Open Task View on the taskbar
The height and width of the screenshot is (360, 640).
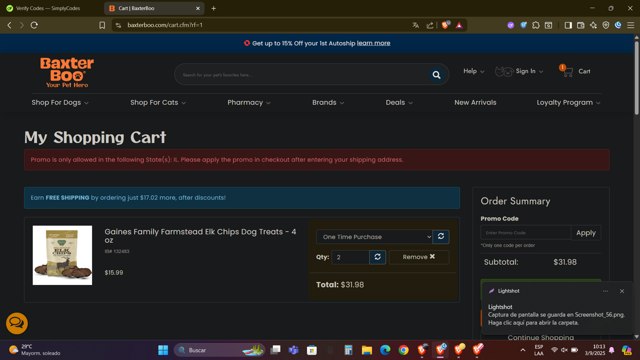pos(276,350)
